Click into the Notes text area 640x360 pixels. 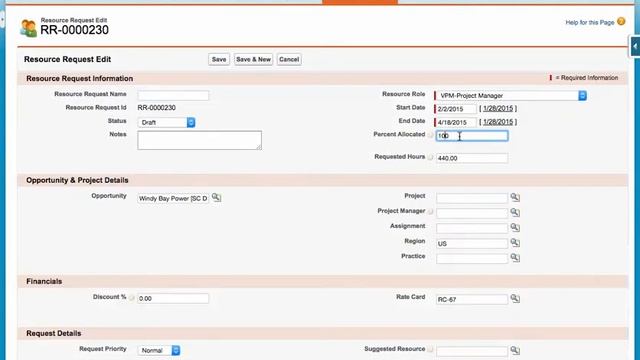[200, 140]
